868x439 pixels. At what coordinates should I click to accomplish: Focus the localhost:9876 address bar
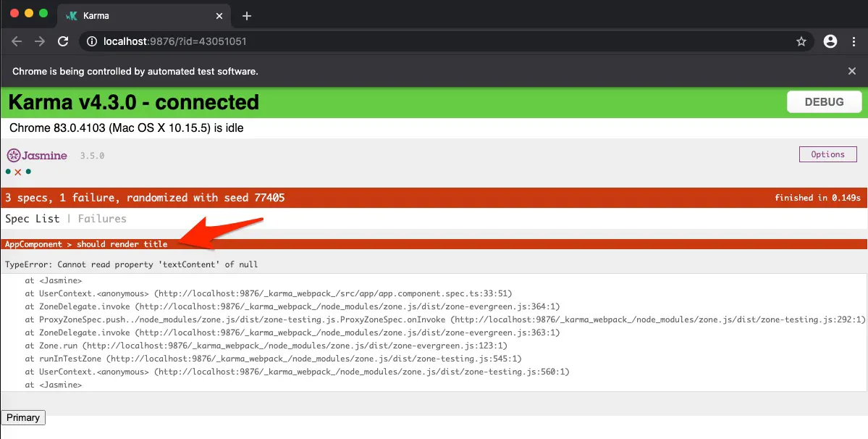pos(434,41)
